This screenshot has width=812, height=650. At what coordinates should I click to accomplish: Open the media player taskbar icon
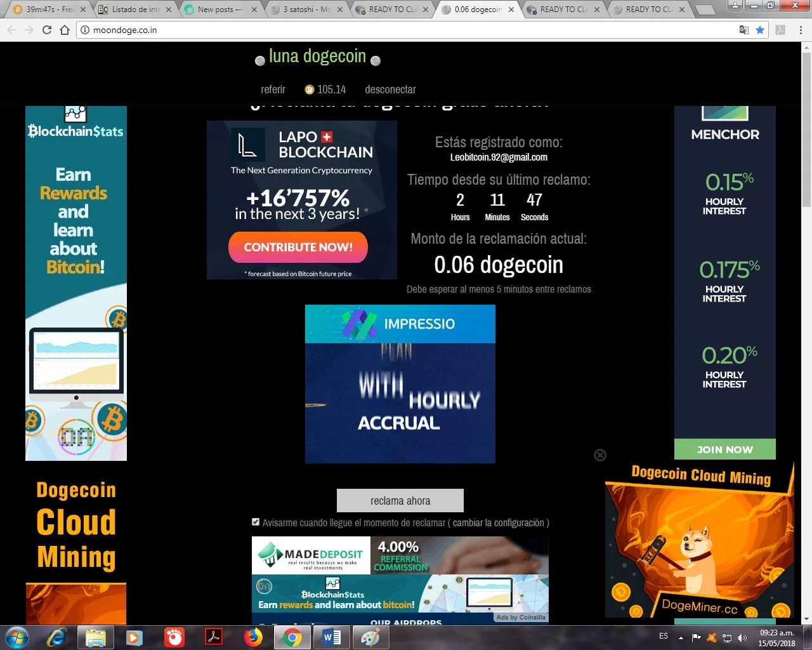pyautogui.click(x=134, y=637)
